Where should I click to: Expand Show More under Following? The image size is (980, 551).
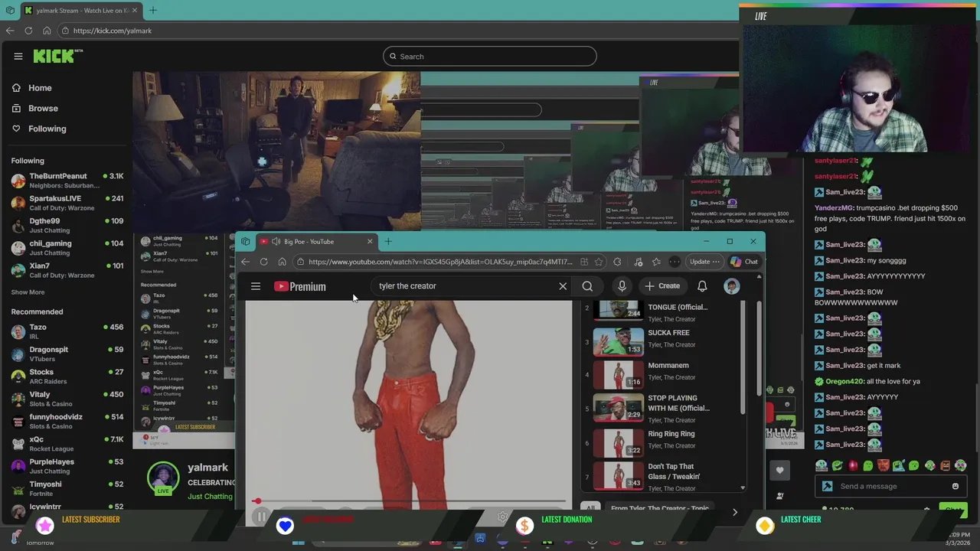tap(28, 292)
